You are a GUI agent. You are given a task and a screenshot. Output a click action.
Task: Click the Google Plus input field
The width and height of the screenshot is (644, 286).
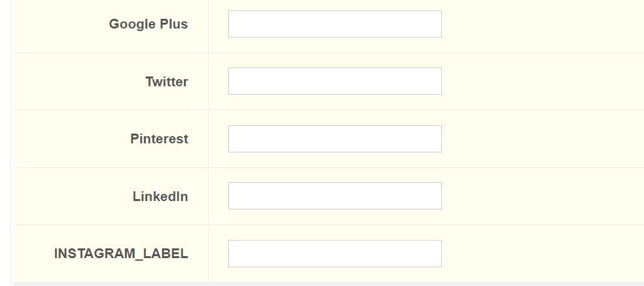[334, 24]
